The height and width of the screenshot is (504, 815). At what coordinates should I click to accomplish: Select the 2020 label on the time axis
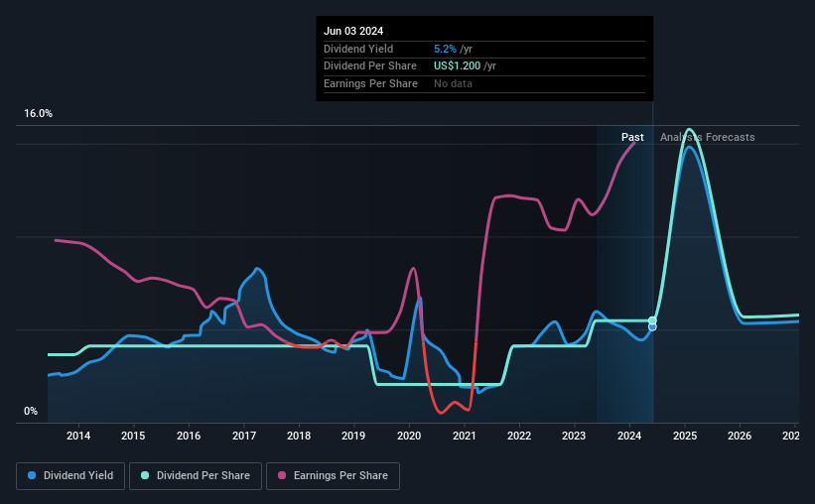tap(409, 436)
